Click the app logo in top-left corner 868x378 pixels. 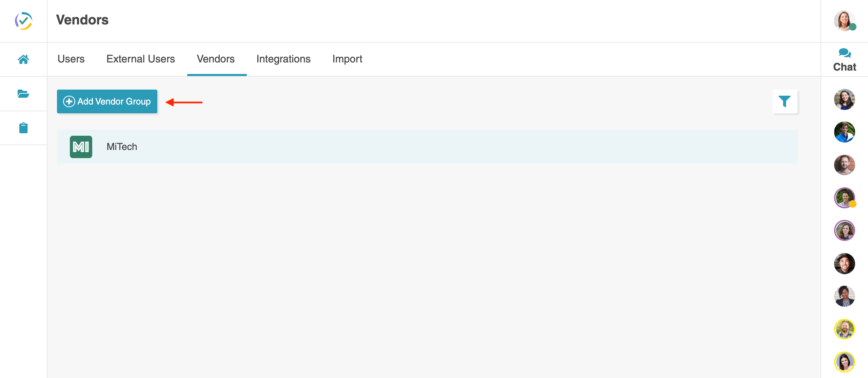click(x=23, y=21)
